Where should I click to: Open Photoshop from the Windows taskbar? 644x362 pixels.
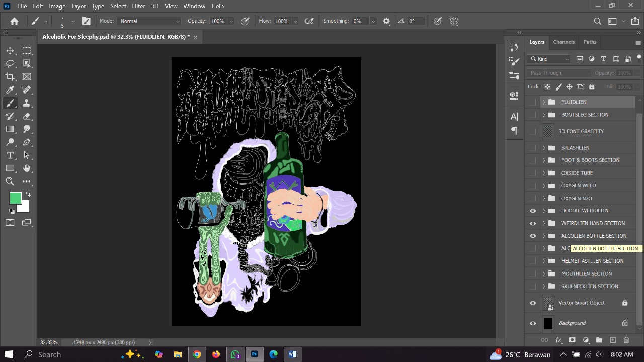[x=254, y=354]
